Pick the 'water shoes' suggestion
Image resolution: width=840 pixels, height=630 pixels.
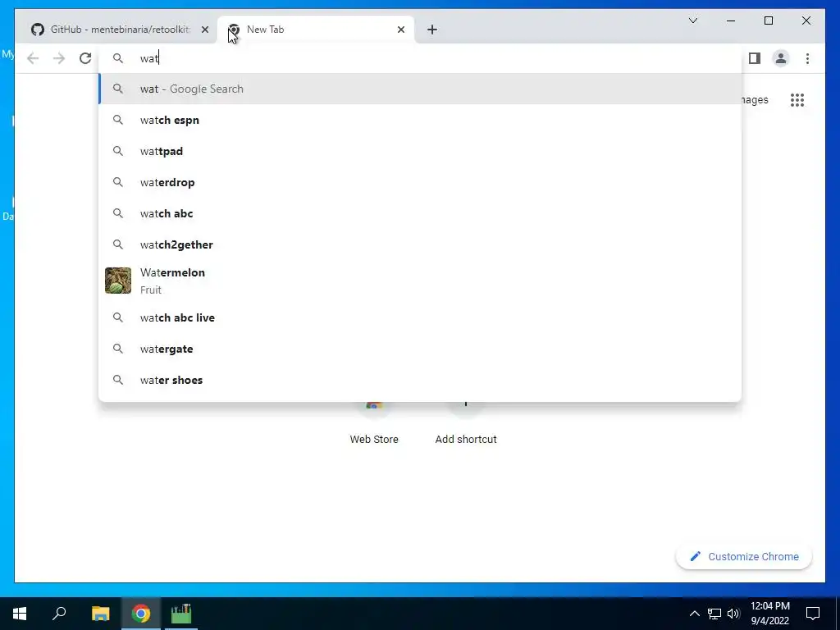420,380
